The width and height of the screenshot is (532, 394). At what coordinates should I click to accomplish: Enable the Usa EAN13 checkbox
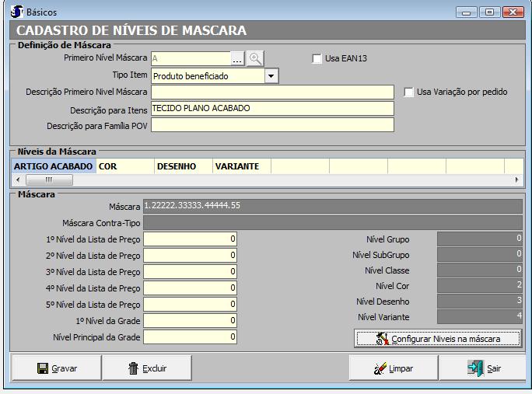tap(317, 58)
